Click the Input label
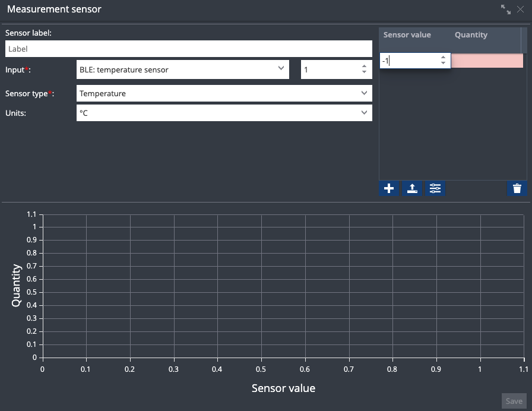This screenshot has height=411, width=532. [18, 70]
